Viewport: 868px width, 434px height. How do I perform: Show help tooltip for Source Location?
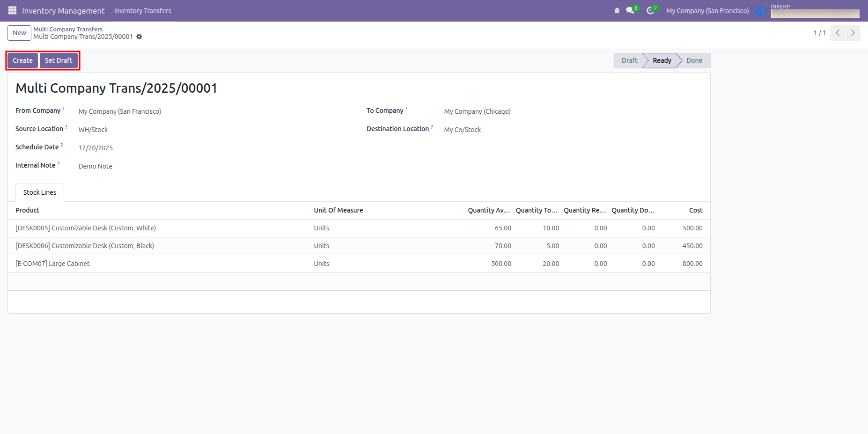click(66, 126)
